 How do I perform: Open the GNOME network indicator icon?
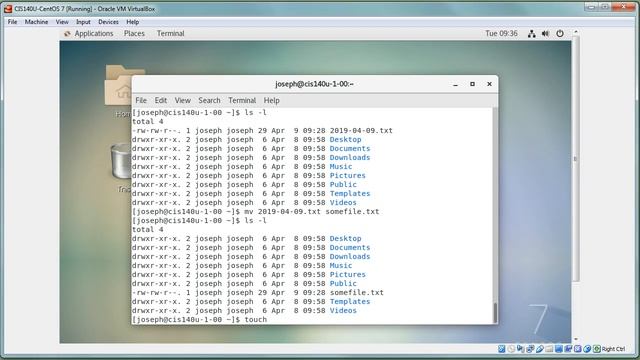[531, 34]
